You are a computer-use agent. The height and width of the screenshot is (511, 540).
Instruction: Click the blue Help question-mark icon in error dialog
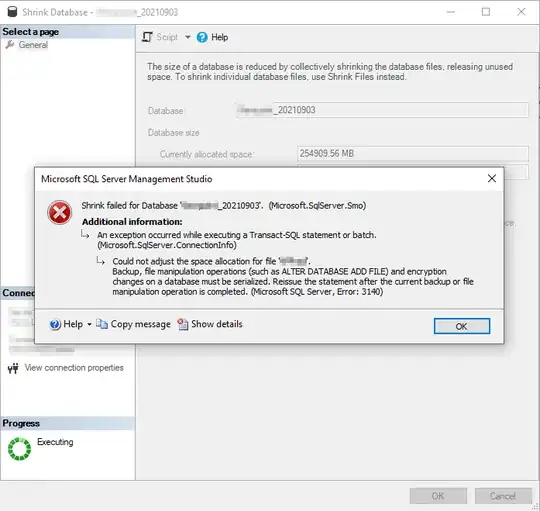click(55, 324)
